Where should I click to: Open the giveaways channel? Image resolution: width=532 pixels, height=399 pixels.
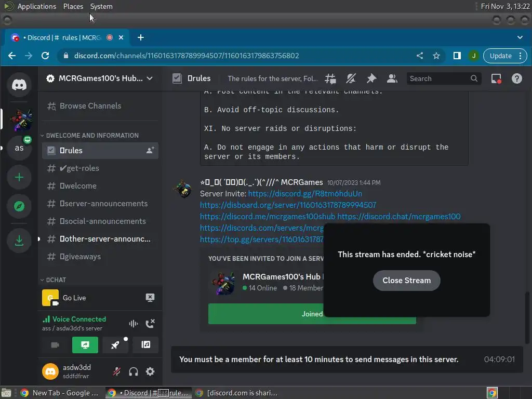click(x=100, y=257)
